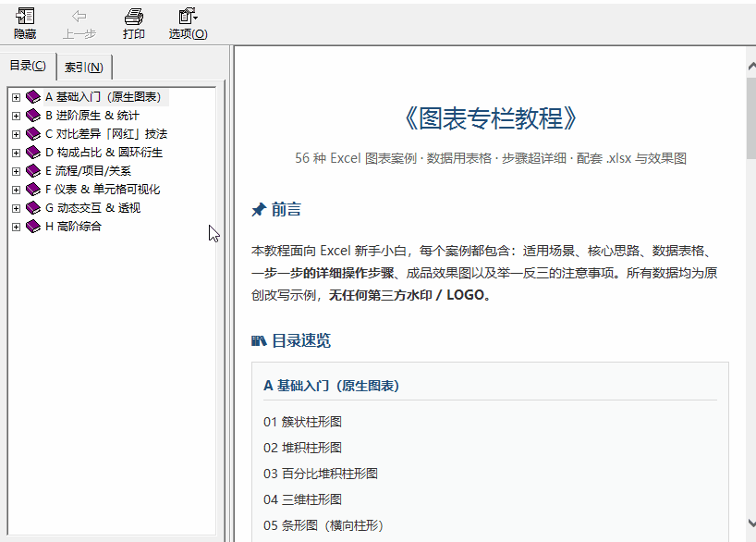The width and height of the screenshot is (756, 542).
Task: Expand the F 仪表 & 单元格可视化 node
Action: pos(16,190)
